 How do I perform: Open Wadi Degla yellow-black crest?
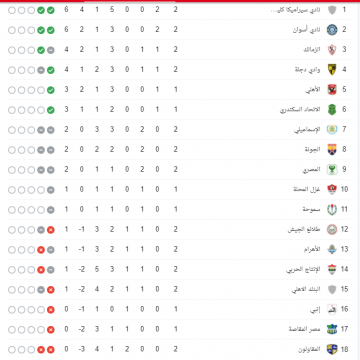(332, 70)
